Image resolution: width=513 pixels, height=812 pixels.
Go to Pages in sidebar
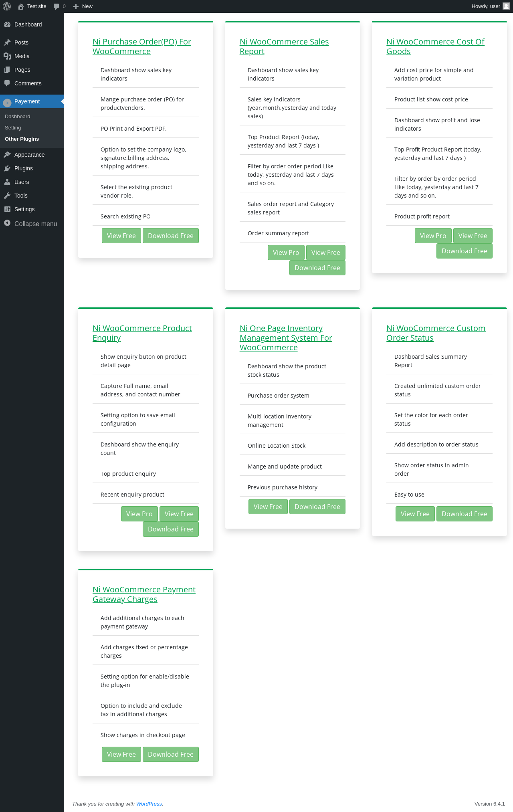click(32, 70)
